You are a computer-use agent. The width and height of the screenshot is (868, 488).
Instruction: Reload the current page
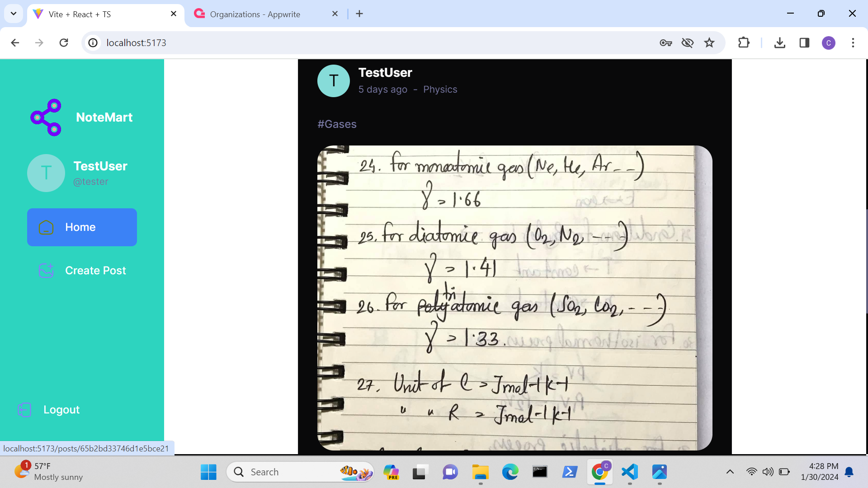[64, 43]
